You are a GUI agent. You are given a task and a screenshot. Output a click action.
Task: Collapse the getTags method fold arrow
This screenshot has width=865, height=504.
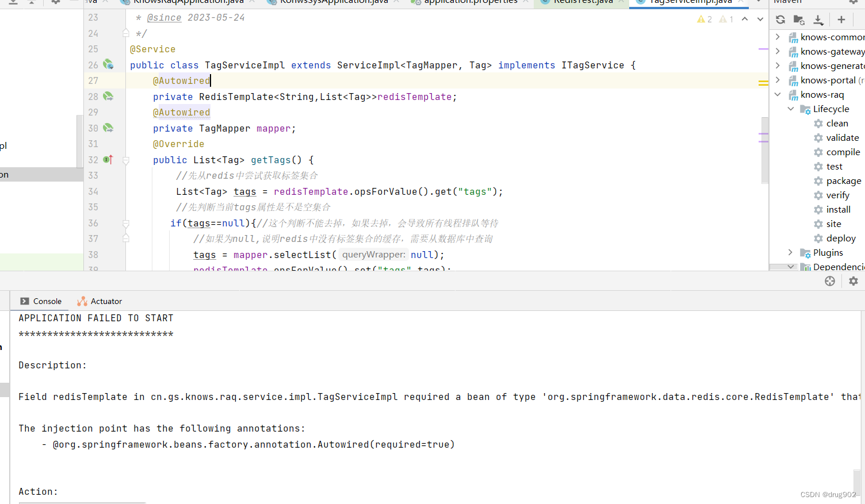pyautogui.click(x=125, y=159)
